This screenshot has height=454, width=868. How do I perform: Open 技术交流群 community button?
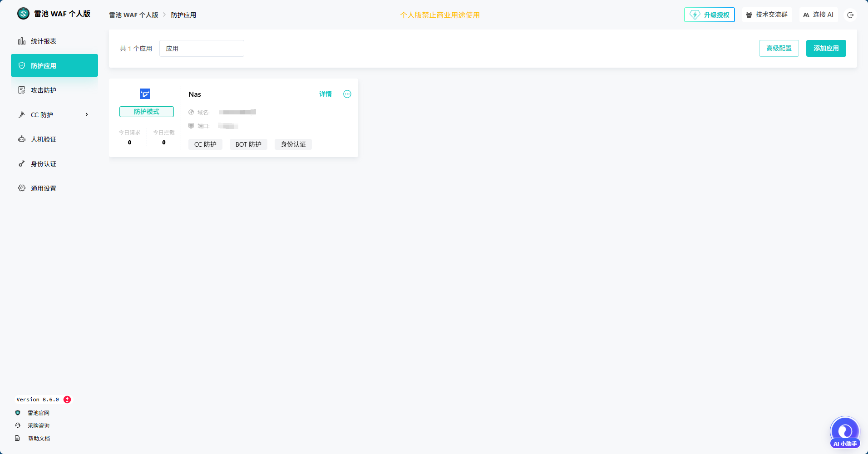tap(767, 15)
